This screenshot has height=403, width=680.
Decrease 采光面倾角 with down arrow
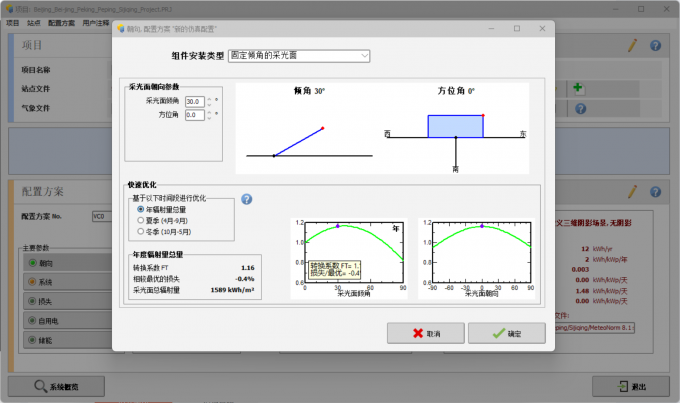(209, 105)
